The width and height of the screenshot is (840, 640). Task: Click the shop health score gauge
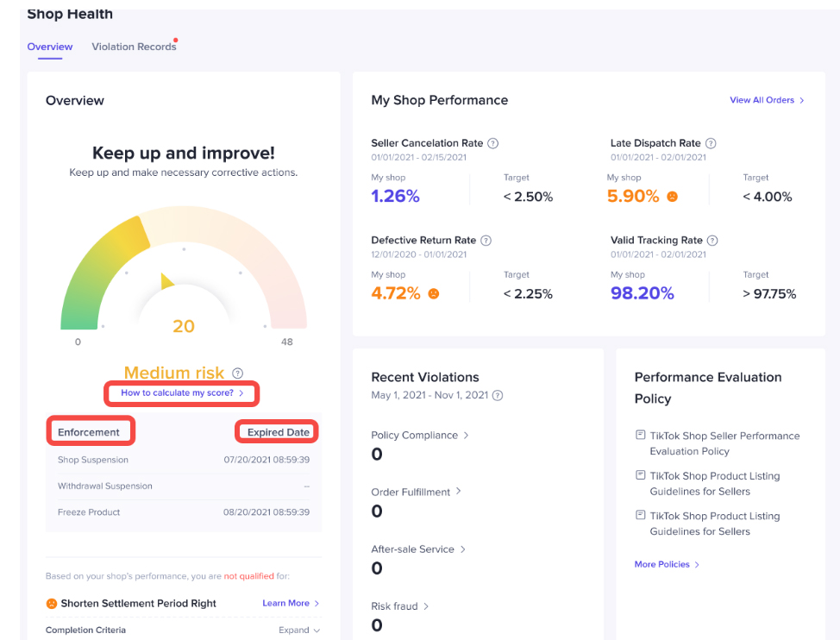pos(183,276)
